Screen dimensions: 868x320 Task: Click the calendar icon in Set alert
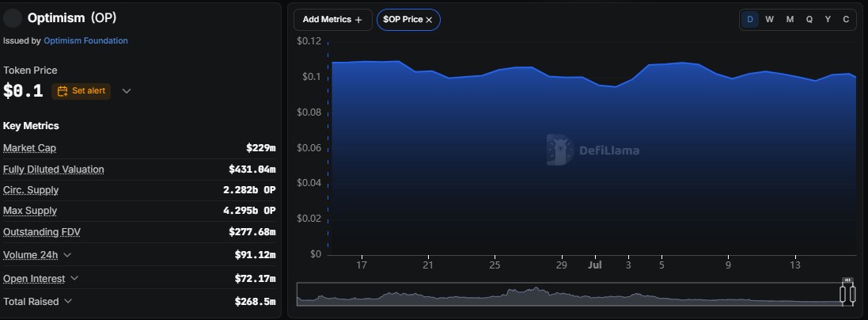click(x=63, y=91)
